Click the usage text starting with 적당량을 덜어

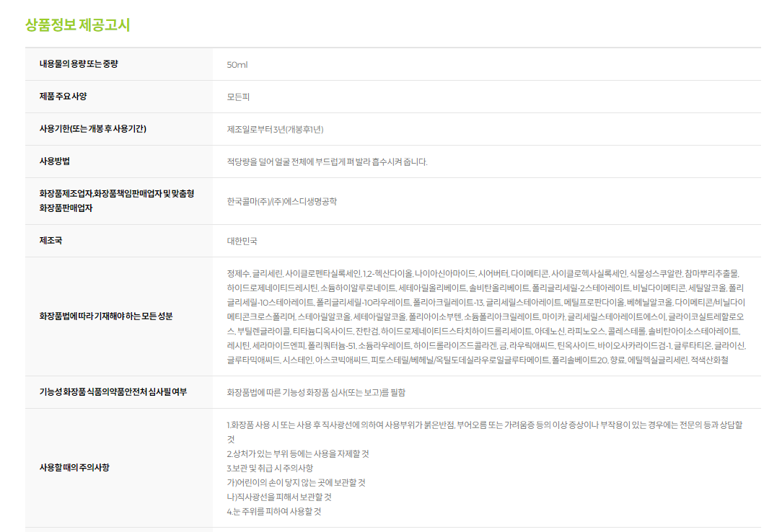pos(327,161)
